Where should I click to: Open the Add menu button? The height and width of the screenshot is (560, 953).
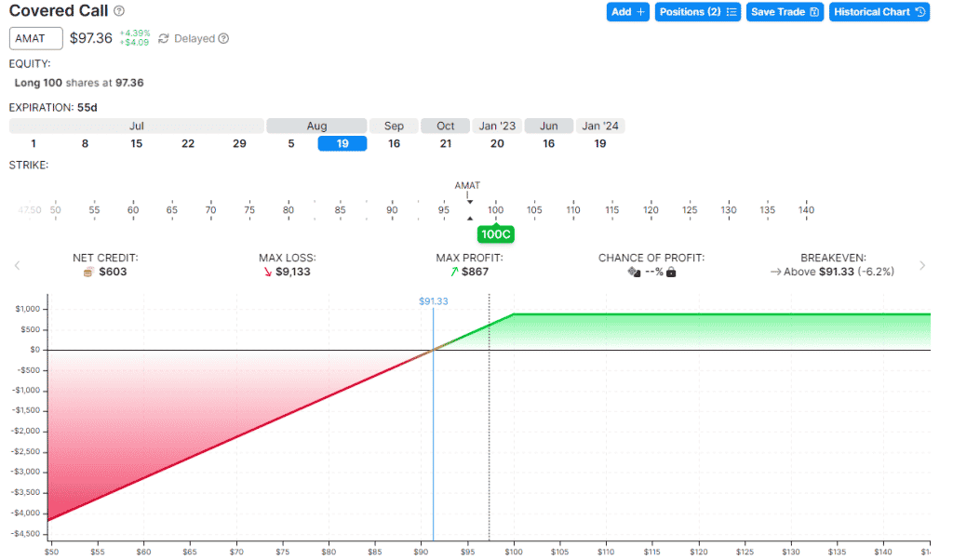(x=627, y=12)
